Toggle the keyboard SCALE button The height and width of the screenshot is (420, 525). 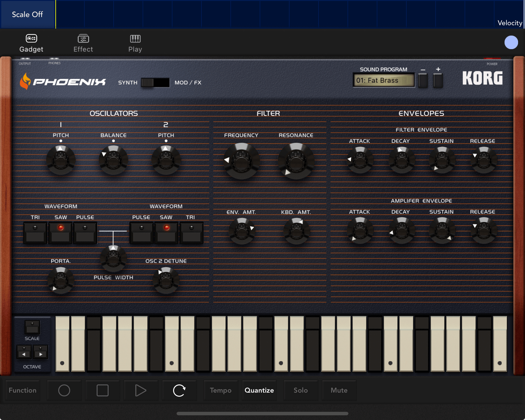[x=32, y=327]
